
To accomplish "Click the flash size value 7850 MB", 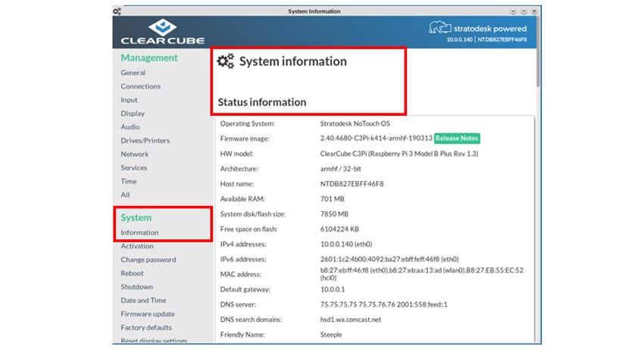I will tap(334, 214).
